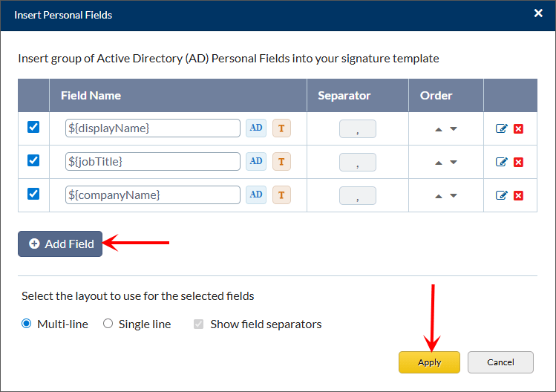Image resolution: width=556 pixels, height=392 pixels.
Task: Remove the companyName row with red X
Action: 518,195
